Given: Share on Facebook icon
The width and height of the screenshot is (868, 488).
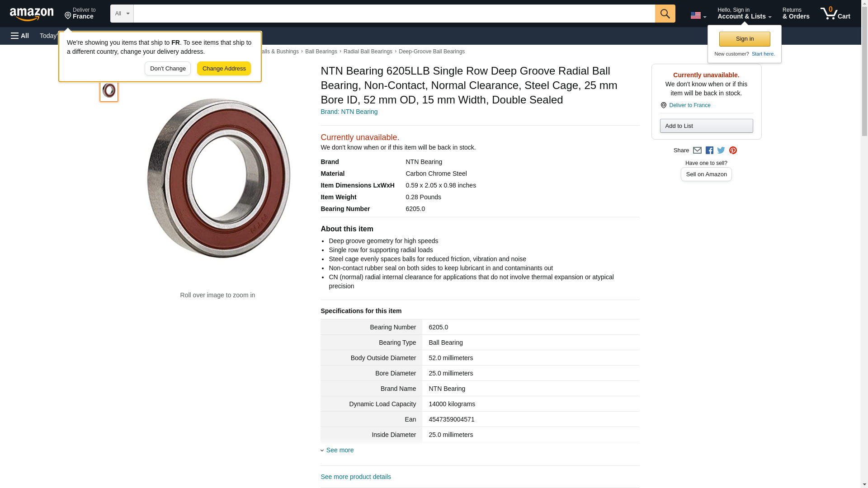Looking at the screenshot, I should [x=709, y=150].
